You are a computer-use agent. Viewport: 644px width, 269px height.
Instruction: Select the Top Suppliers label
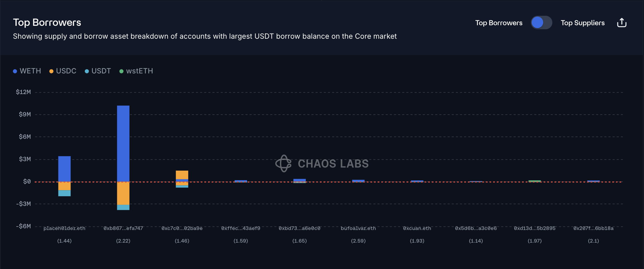[582, 23]
